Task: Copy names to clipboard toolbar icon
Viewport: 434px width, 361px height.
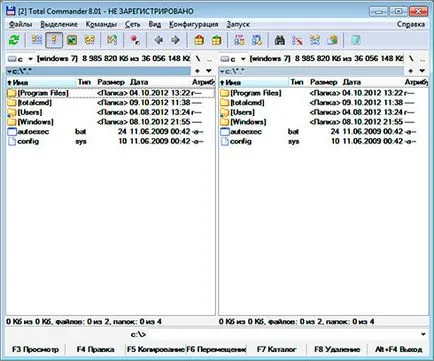Action: [x=333, y=40]
